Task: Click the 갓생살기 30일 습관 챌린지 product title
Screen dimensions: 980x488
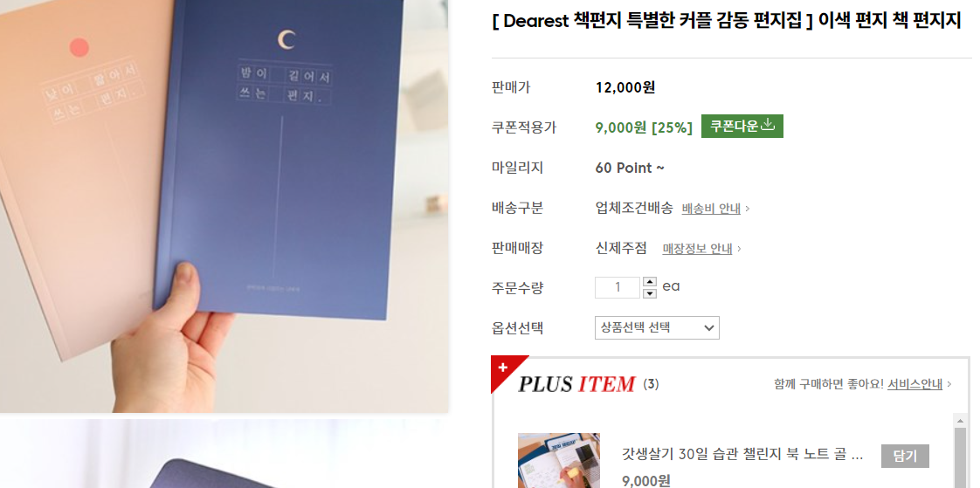Action: 742,454
